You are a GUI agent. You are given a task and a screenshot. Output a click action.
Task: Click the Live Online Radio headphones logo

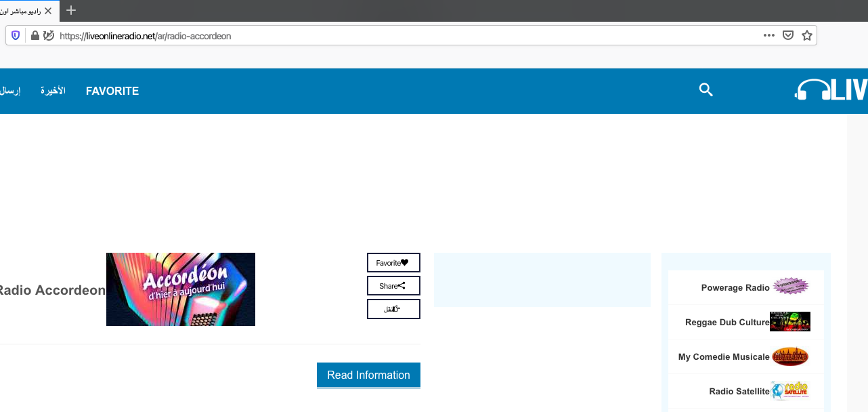click(x=831, y=90)
